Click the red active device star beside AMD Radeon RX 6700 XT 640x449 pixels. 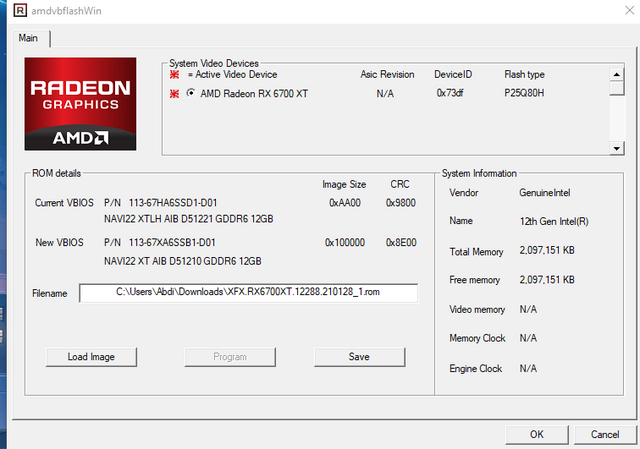(174, 94)
